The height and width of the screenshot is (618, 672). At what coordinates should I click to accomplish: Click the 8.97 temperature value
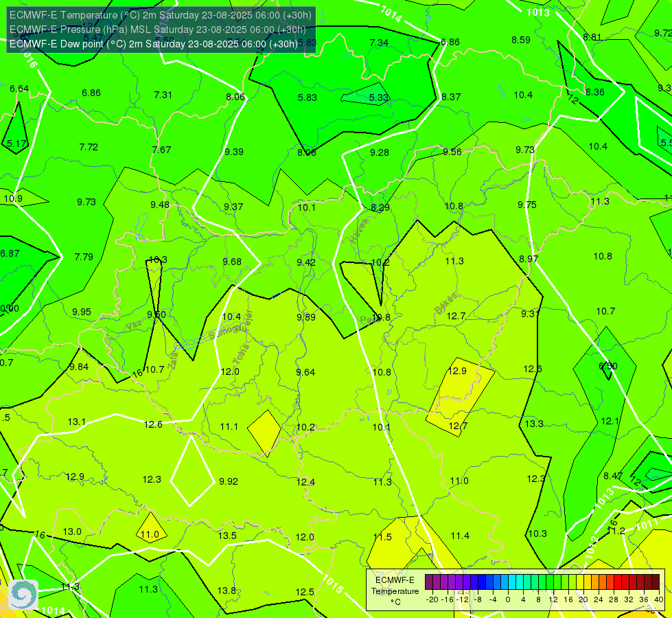529,259
